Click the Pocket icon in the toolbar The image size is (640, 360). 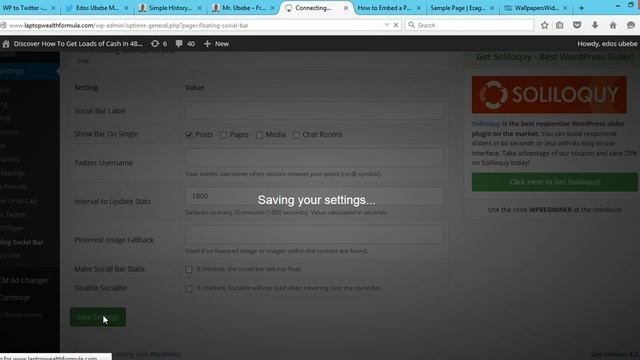tap(577, 25)
